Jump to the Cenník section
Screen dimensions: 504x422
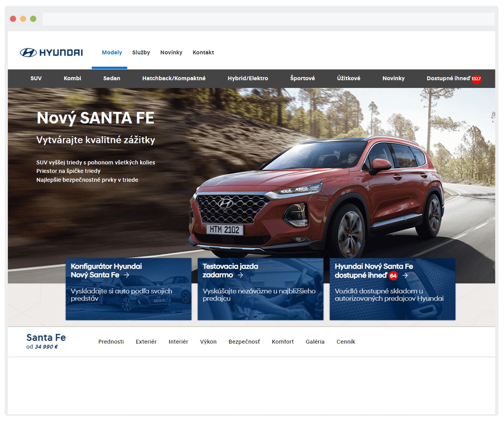coord(345,342)
